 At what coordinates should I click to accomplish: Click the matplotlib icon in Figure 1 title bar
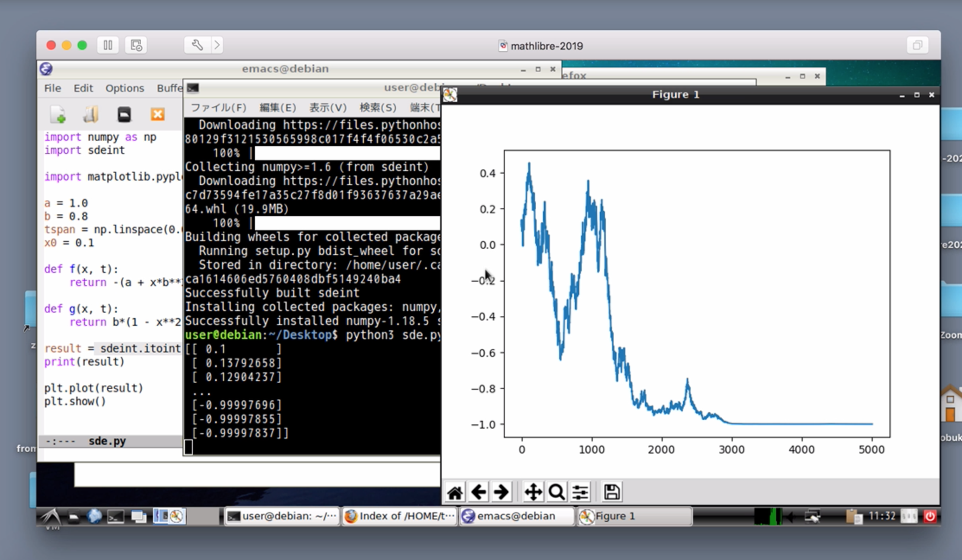pos(450,95)
